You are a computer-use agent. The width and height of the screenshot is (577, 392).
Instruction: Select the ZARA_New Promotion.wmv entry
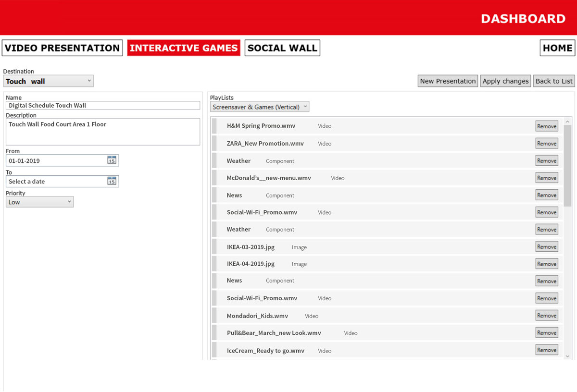tap(387, 143)
